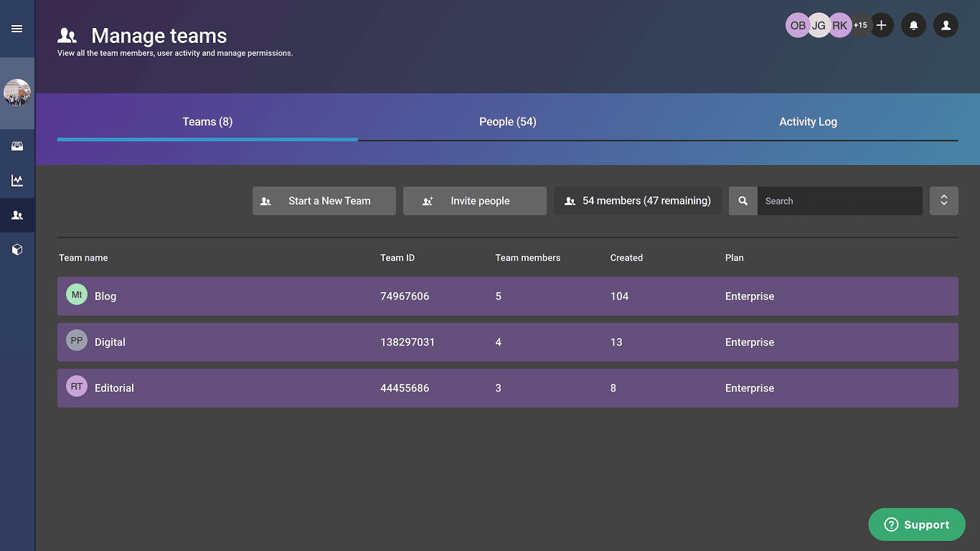Click the plus add user icon

click(x=882, y=25)
